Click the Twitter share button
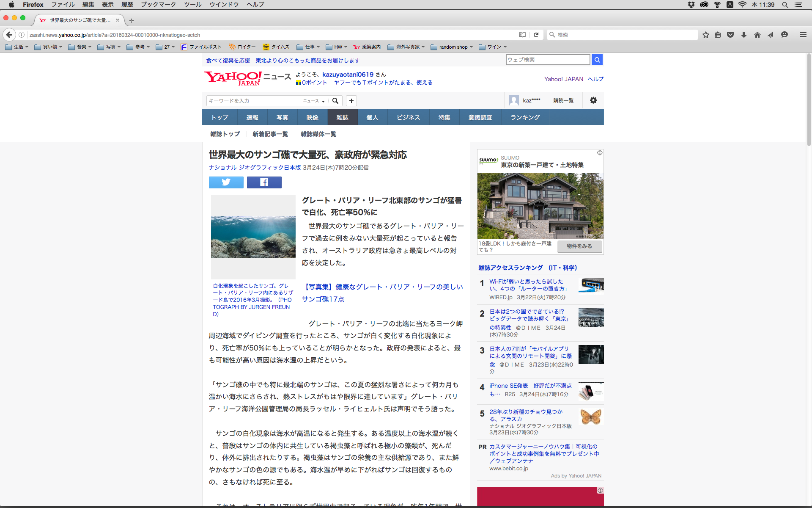The height and width of the screenshot is (508, 812). point(226,182)
